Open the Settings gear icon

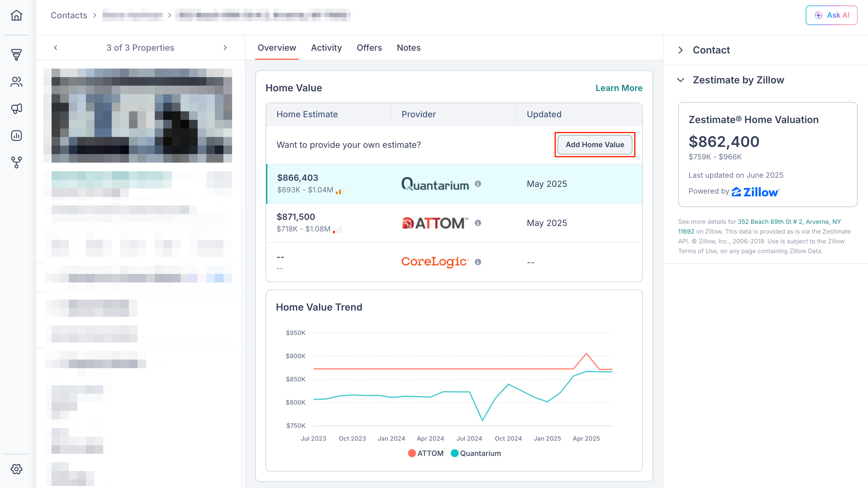(x=16, y=469)
